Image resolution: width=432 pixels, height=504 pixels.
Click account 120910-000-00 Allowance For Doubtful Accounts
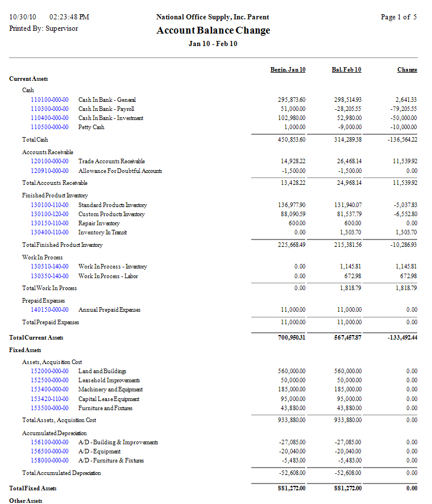click(49, 171)
